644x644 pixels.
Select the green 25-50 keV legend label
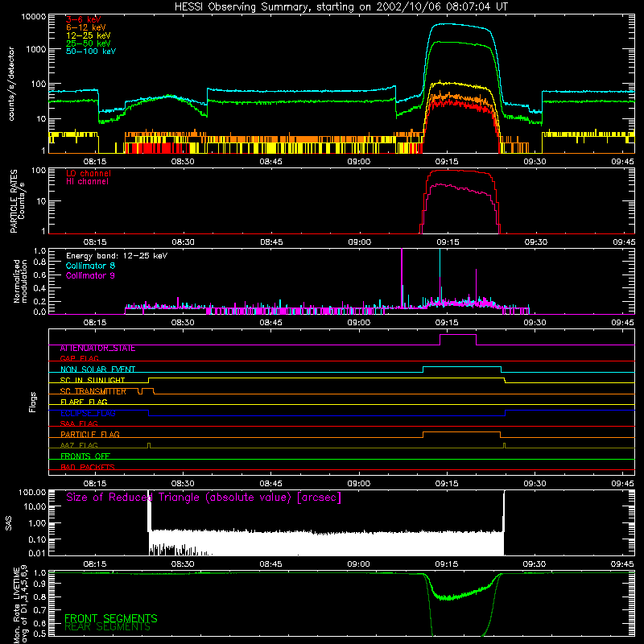[x=89, y=43]
